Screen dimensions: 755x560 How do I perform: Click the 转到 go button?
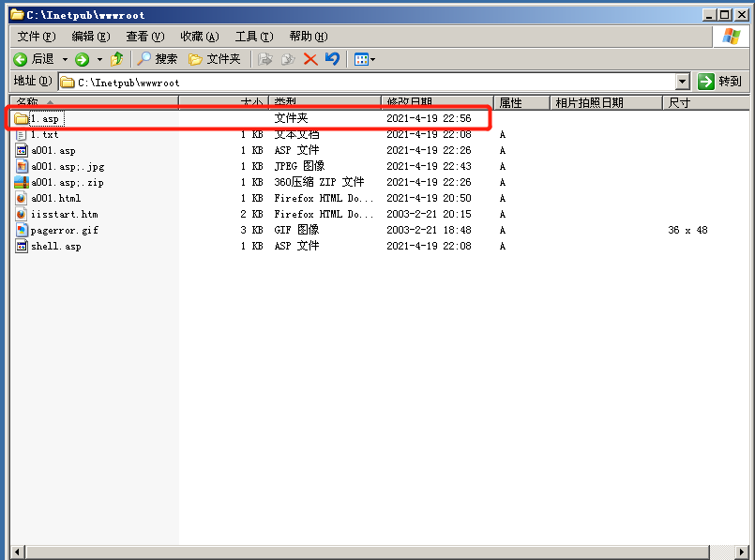pyautogui.click(x=720, y=82)
